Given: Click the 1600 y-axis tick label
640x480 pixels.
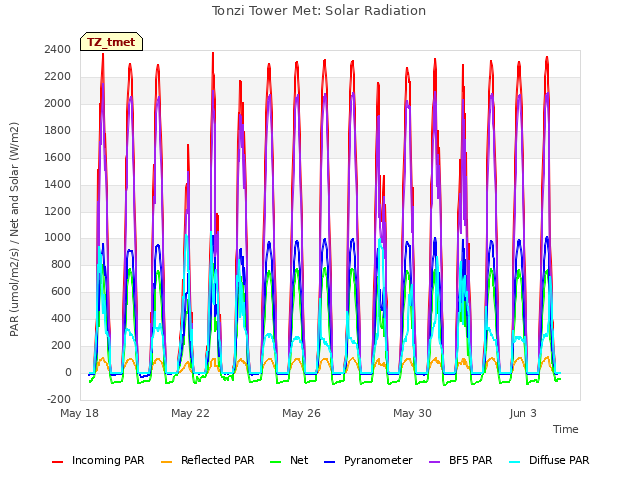Looking at the screenshot, I should point(58,158).
